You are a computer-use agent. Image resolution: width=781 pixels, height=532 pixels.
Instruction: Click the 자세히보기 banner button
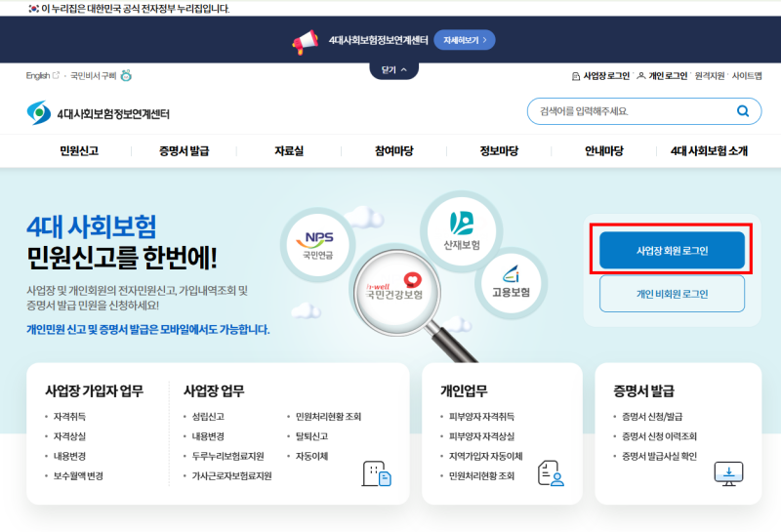point(465,40)
